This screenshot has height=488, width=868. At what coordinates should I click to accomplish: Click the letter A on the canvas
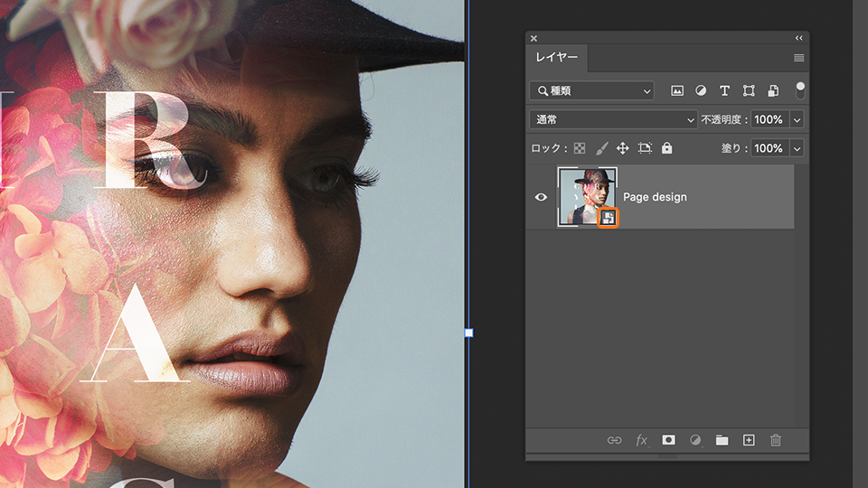pyautogui.click(x=136, y=333)
